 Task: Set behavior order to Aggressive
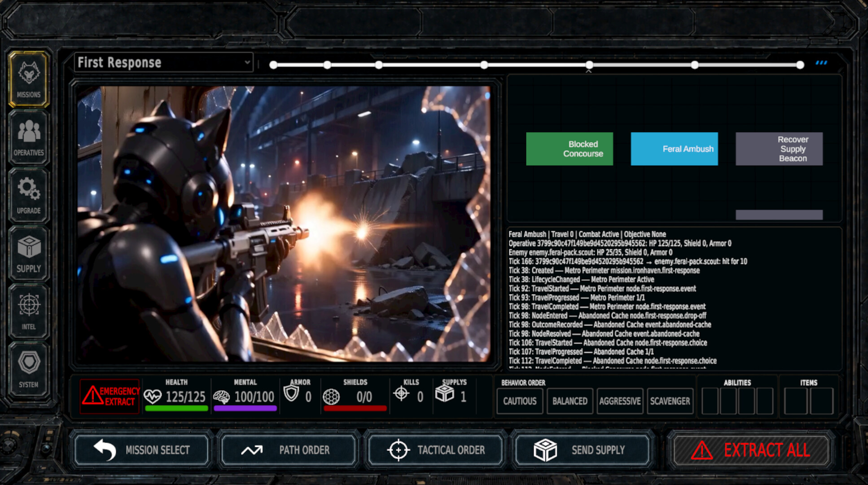click(x=620, y=401)
